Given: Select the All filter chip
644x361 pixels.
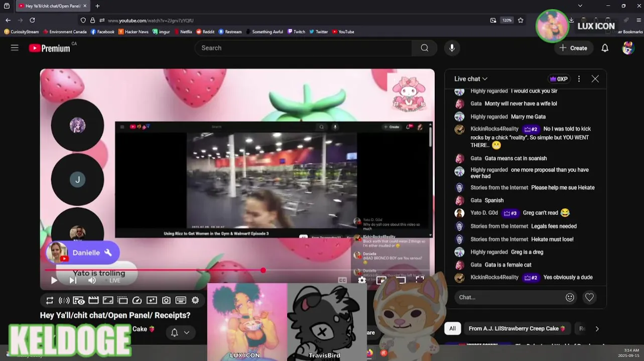Looking at the screenshot, I should tap(452, 328).
